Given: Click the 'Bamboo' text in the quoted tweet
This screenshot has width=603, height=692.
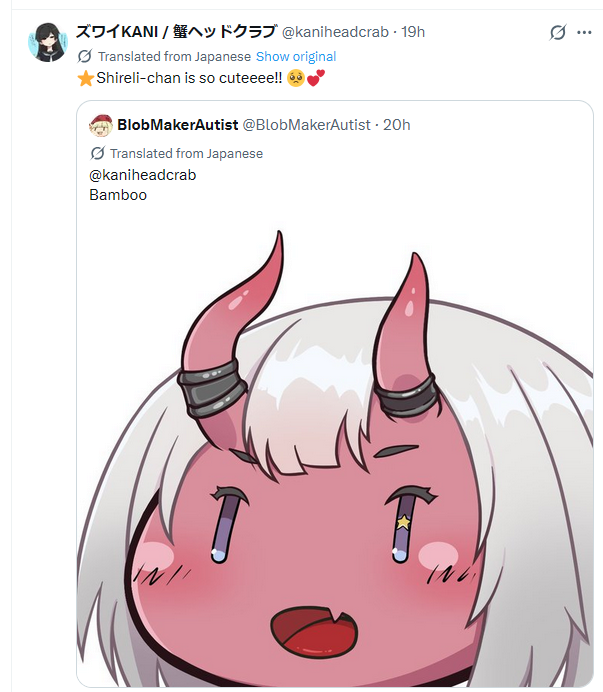Looking at the screenshot, I should click(x=118, y=195).
